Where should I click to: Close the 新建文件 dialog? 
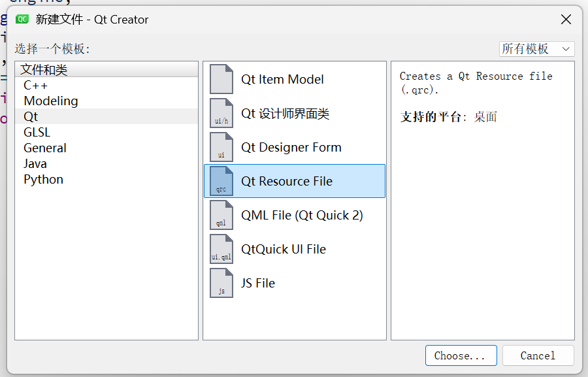pyautogui.click(x=566, y=19)
